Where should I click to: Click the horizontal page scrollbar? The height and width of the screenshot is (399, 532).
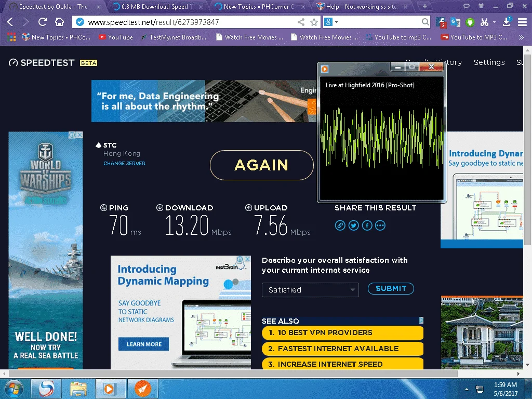click(233, 374)
